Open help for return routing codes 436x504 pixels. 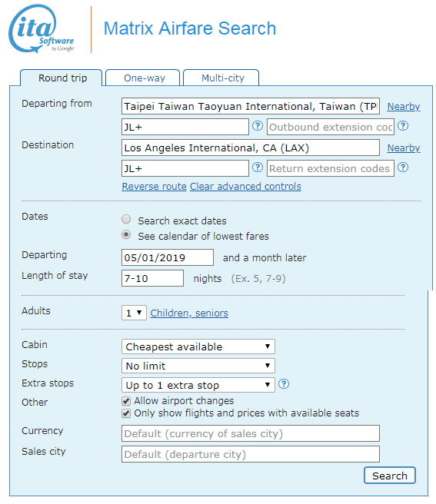click(257, 167)
